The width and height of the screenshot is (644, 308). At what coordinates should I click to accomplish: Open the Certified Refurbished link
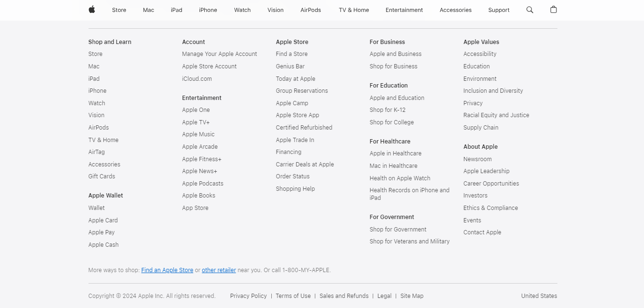click(x=304, y=128)
